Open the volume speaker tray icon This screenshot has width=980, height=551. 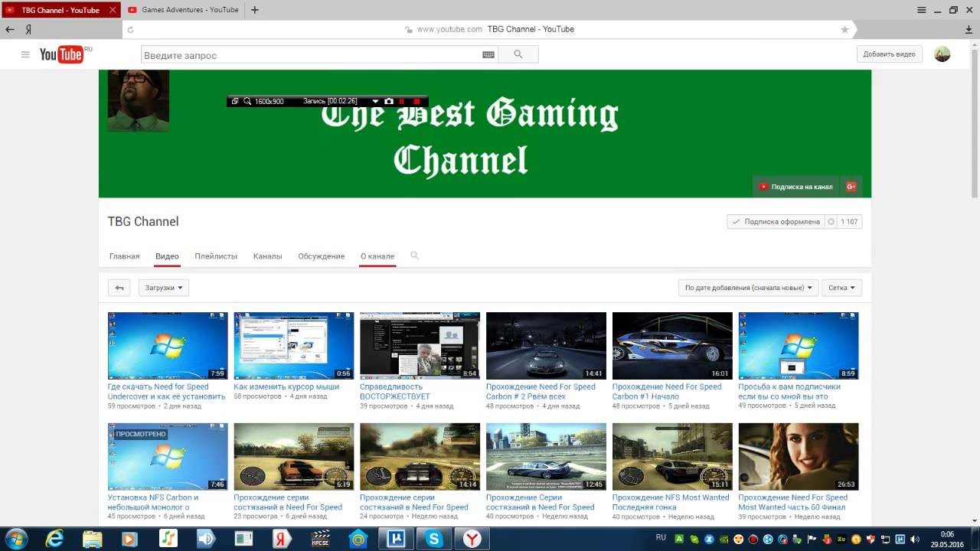915,539
